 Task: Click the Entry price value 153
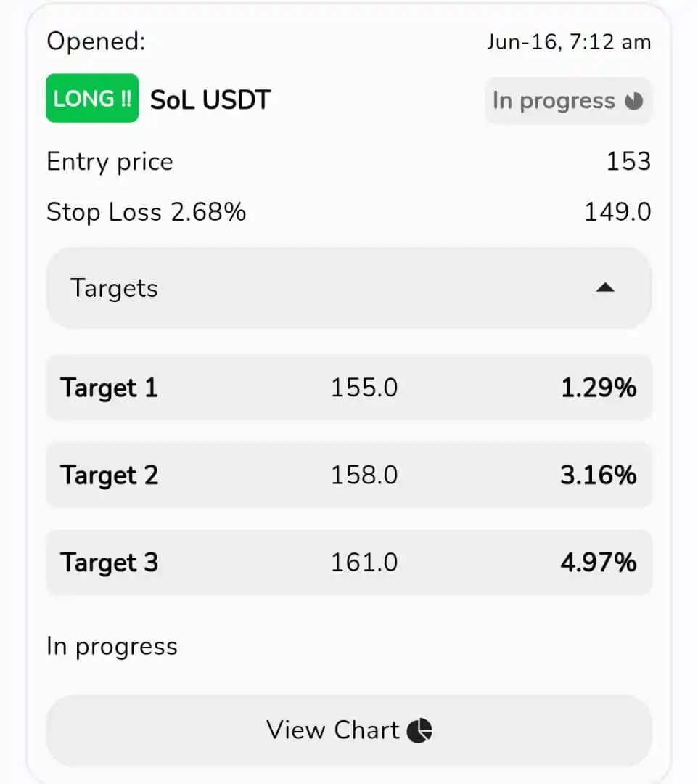click(628, 161)
